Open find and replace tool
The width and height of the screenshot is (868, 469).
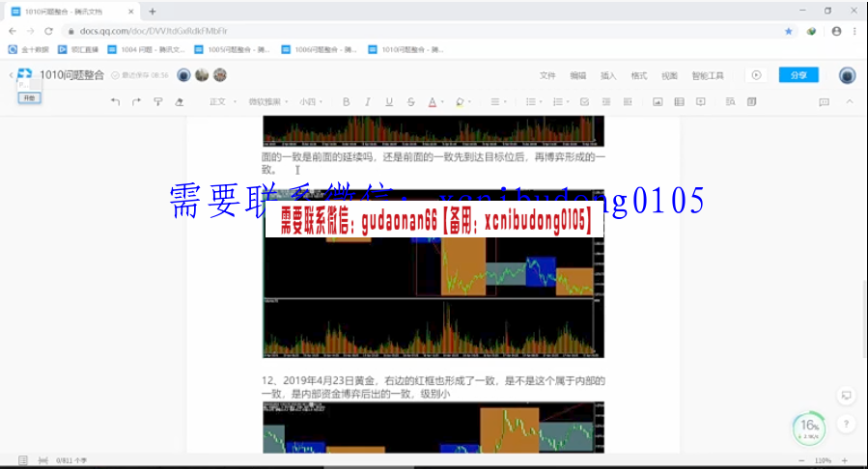point(730,101)
